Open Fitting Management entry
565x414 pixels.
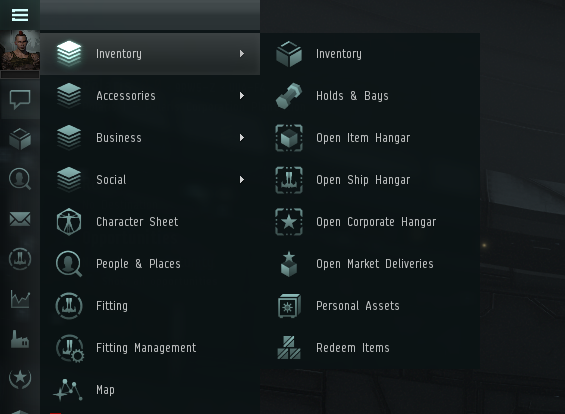pos(150,348)
